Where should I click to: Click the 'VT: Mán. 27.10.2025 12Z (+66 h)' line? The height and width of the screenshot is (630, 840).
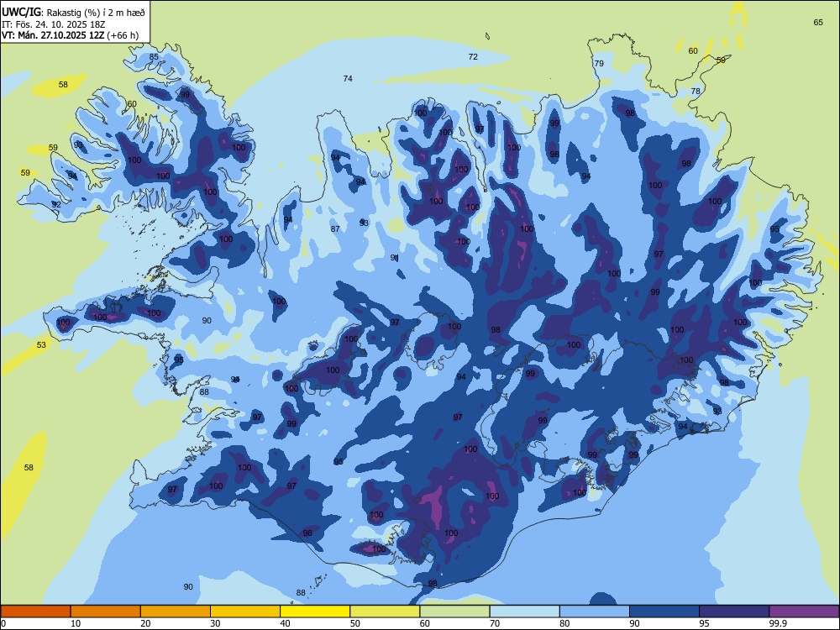point(71,35)
